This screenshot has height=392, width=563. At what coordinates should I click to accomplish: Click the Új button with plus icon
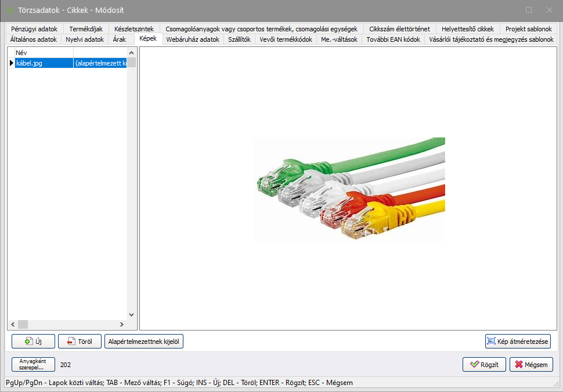point(33,342)
